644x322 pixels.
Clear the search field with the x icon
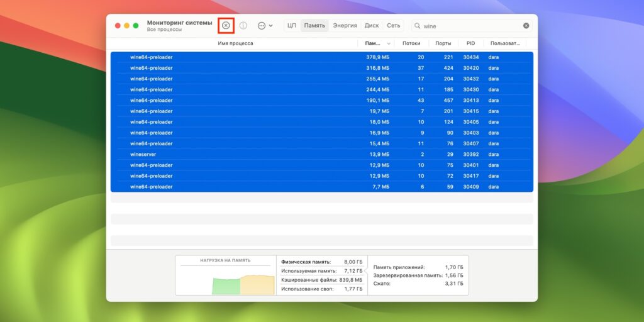(526, 25)
